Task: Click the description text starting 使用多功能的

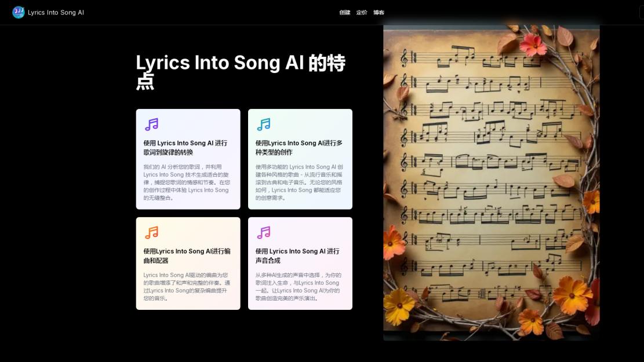Action: [299, 182]
